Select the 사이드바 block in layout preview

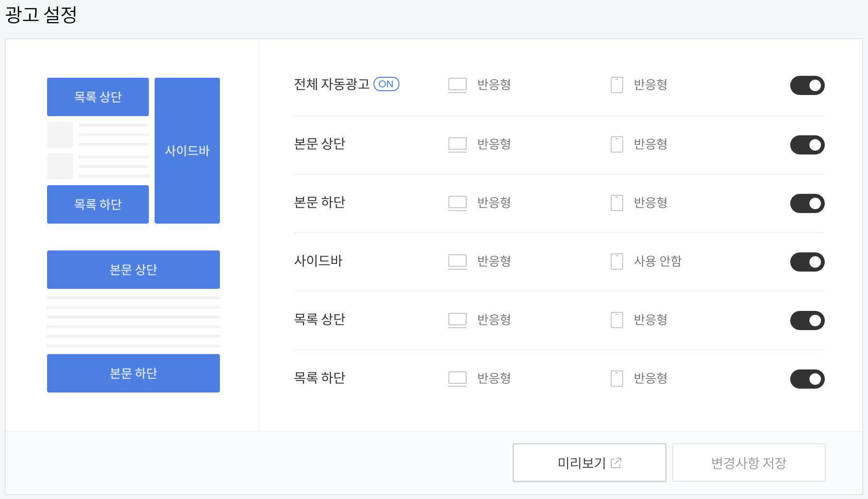tap(187, 151)
